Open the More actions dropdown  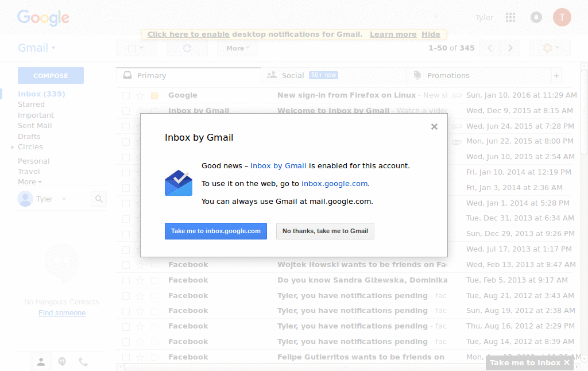point(238,48)
